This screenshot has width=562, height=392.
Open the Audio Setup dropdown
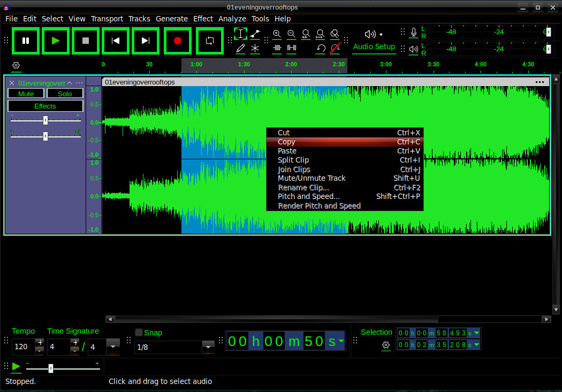pos(374,41)
